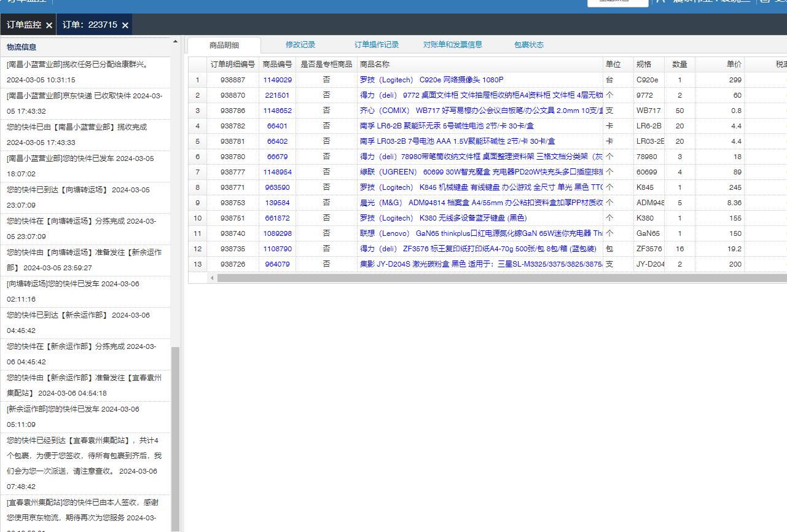This screenshot has width=787, height=532.
Task: Switch to the 订单监控 tab
Action: coord(24,25)
